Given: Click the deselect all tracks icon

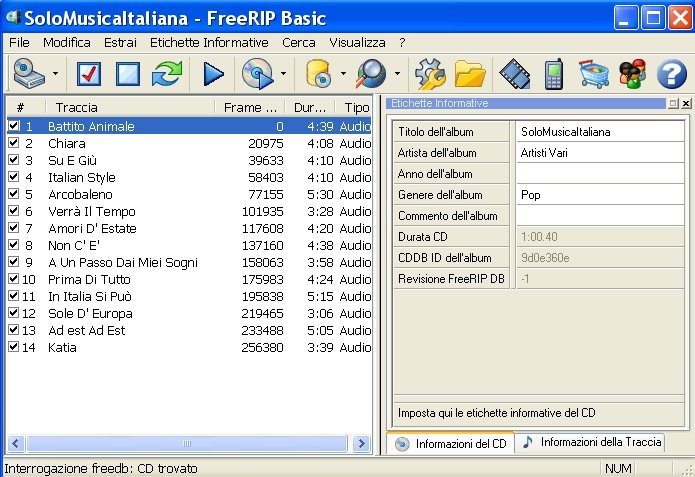Looking at the screenshot, I should (x=128, y=74).
